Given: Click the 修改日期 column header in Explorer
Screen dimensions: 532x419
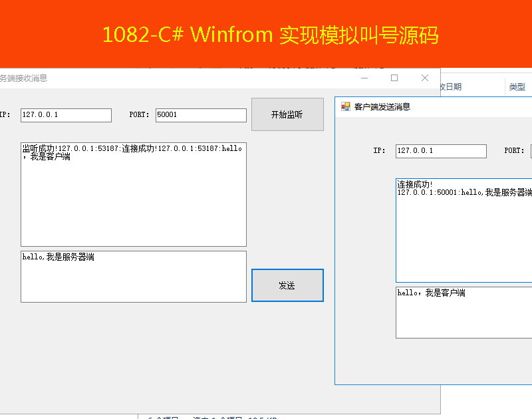Looking at the screenshot, I should click(x=451, y=87).
